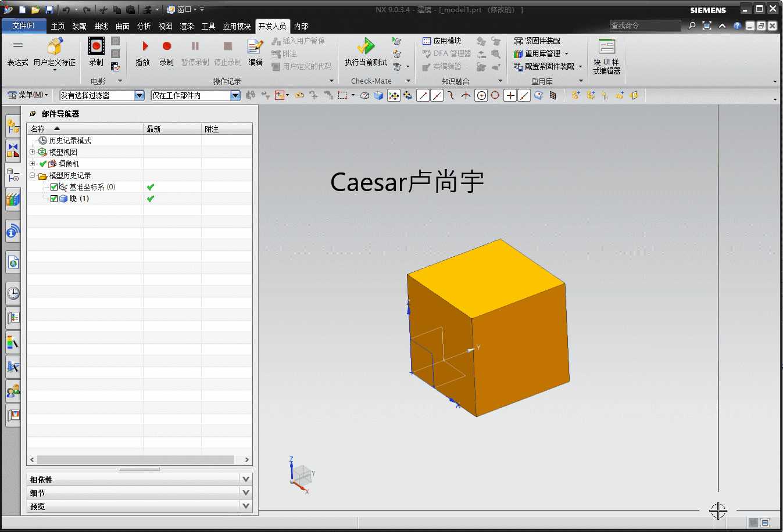This screenshot has height=532, width=783.
Task: Expand the 摄像机 tree node
Action: pos(33,164)
